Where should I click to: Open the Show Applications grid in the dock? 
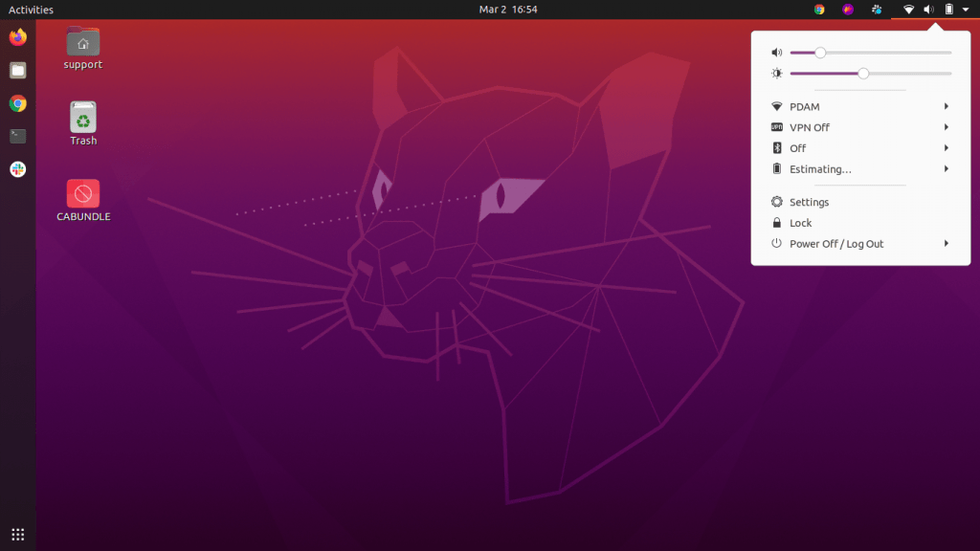16,533
